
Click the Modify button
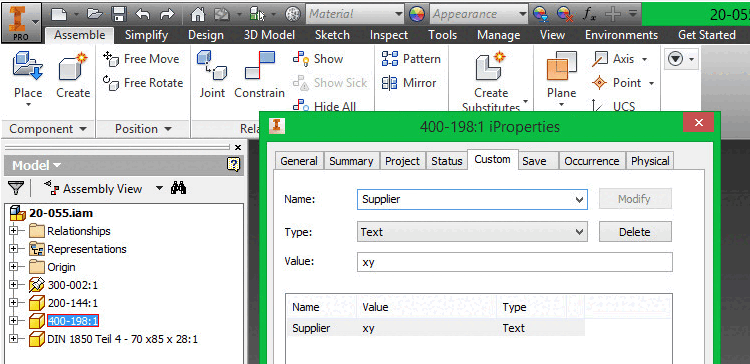[635, 199]
